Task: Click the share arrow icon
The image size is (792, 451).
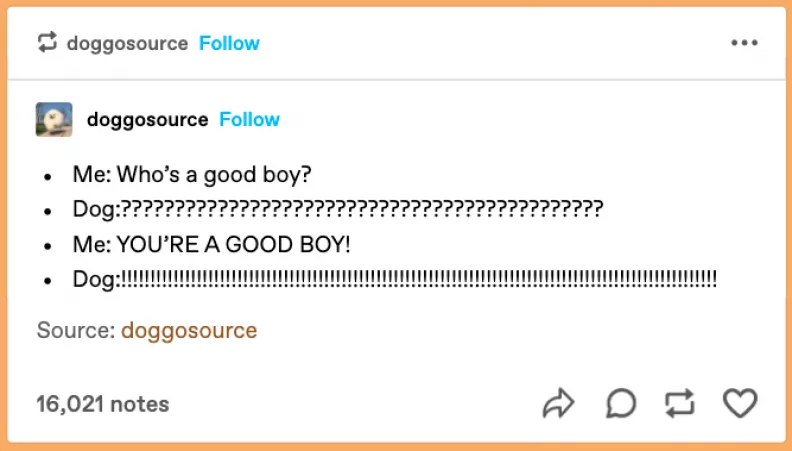Action: (x=559, y=403)
